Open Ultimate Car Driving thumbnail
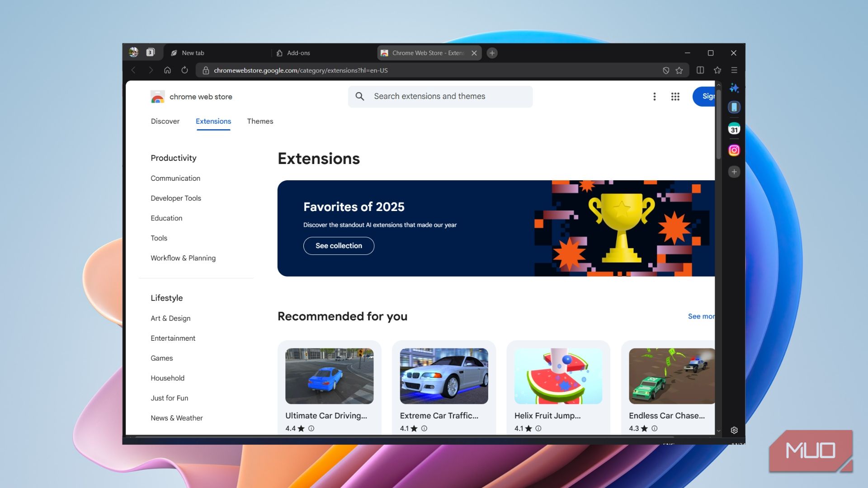This screenshot has width=868, height=488. (330, 376)
